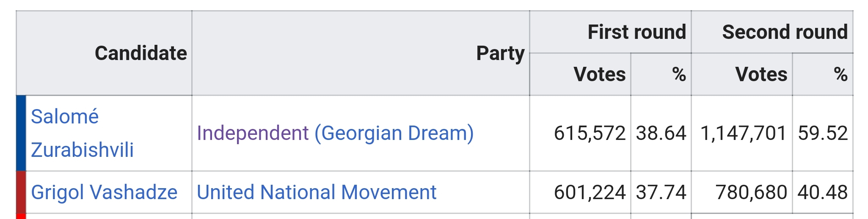Select the Party column header

tap(500, 53)
